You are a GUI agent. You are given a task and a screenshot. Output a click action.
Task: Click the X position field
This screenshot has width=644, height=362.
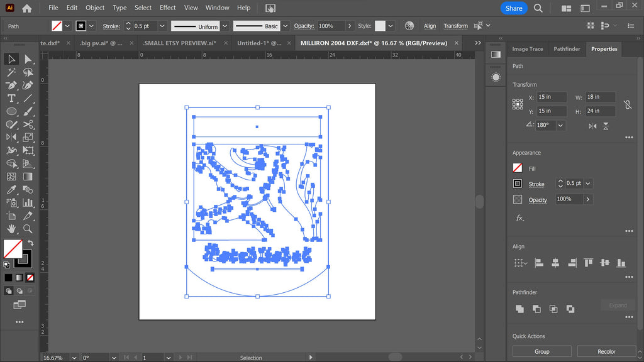[x=551, y=97]
